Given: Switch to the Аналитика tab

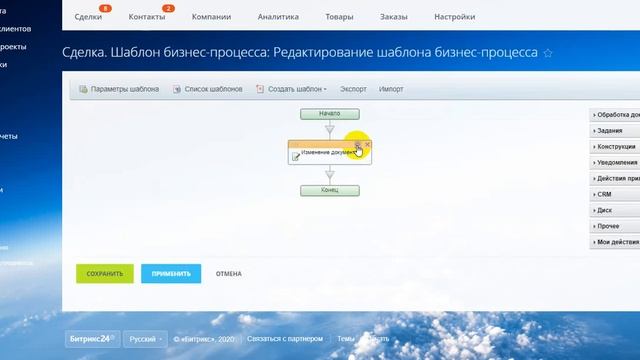Looking at the screenshot, I should coord(278,17).
